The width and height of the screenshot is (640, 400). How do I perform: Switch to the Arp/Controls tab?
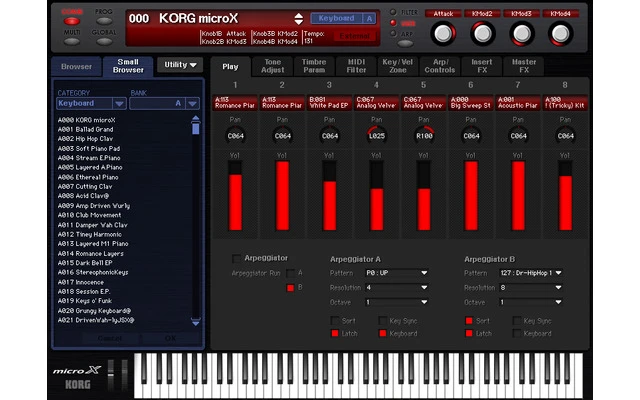click(440, 66)
